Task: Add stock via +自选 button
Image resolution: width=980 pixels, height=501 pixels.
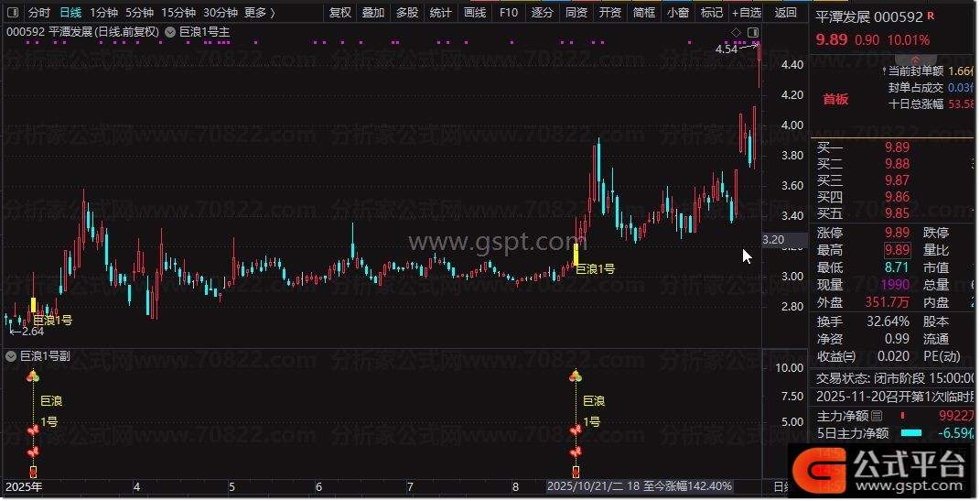Action: [x=746, y=13]
